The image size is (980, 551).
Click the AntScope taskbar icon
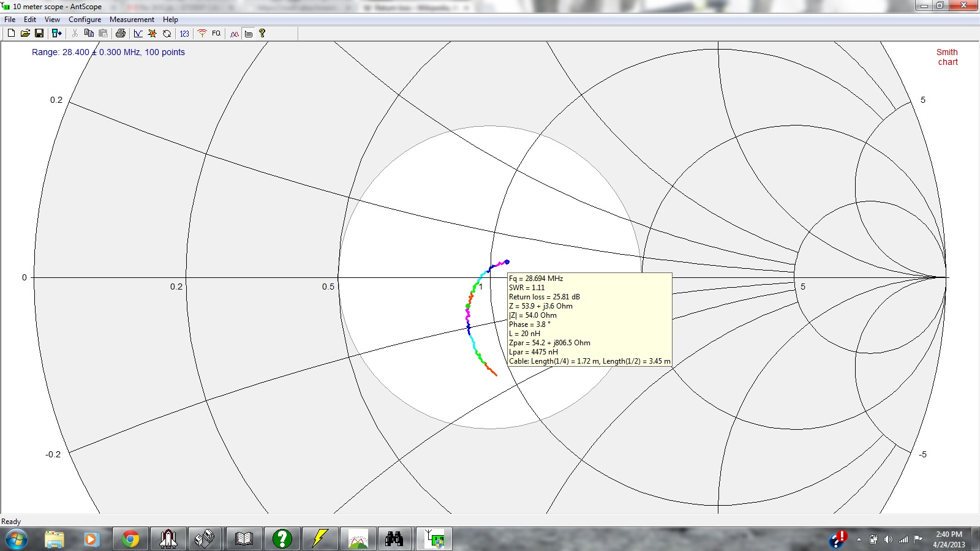pos(434,539)
